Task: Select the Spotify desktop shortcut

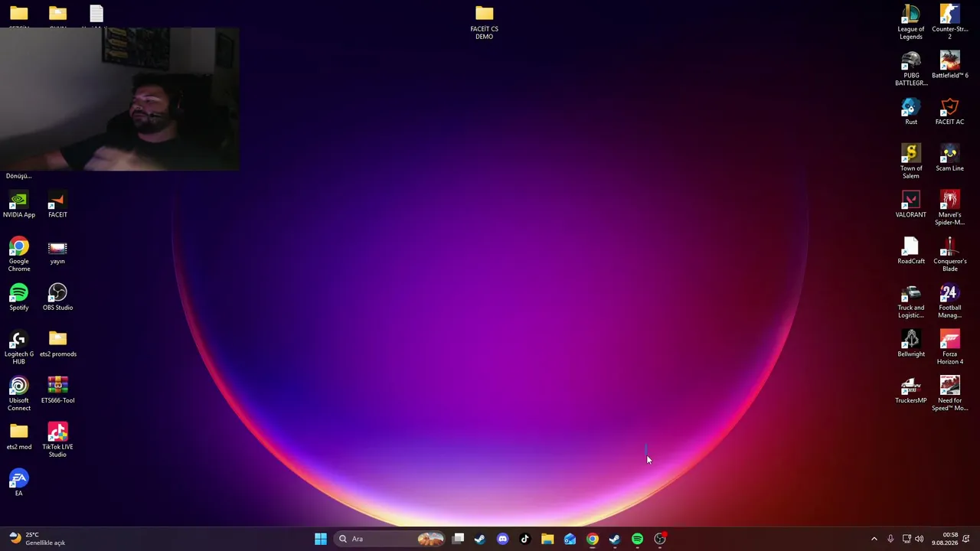Action: (x=18, y=298)
